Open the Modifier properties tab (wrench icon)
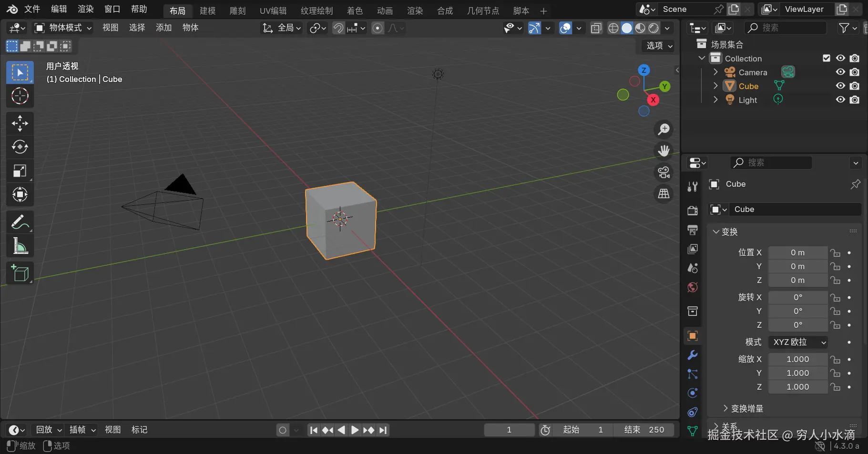The height and width of the screenshot is (454, 868). click(x=692, y=355)
